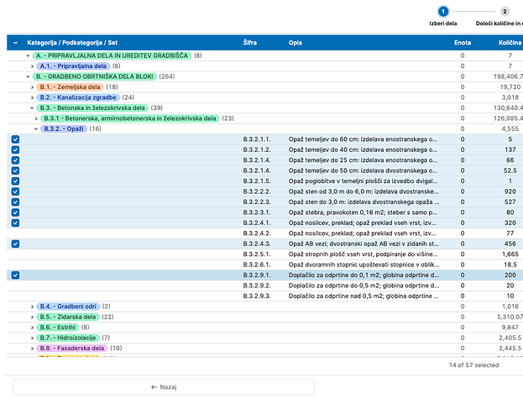The width and height of the screenshot is (523, 420).
Task: Uncheck the row B.3.2.2.2. checkbox
Action: coord(15,192)
